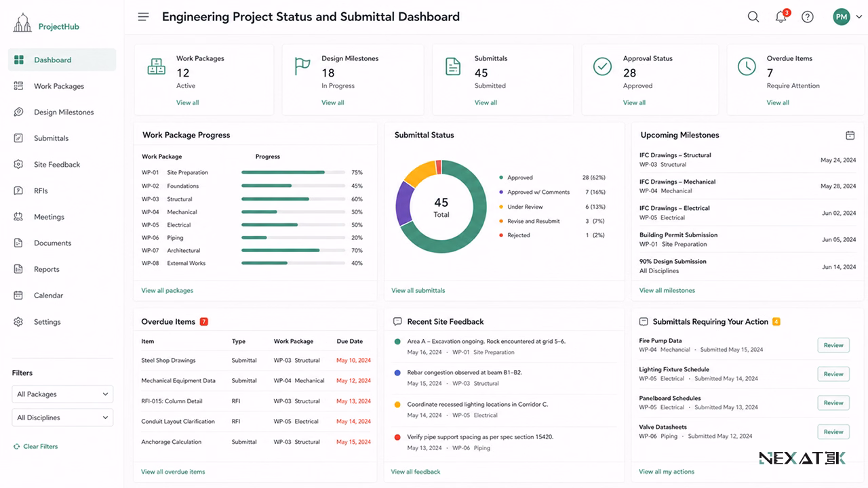Image resolution: width=868 pixels, height=488 pixels.
Task: Click the Overdue Items clock icon
Action: click(747, 66)
